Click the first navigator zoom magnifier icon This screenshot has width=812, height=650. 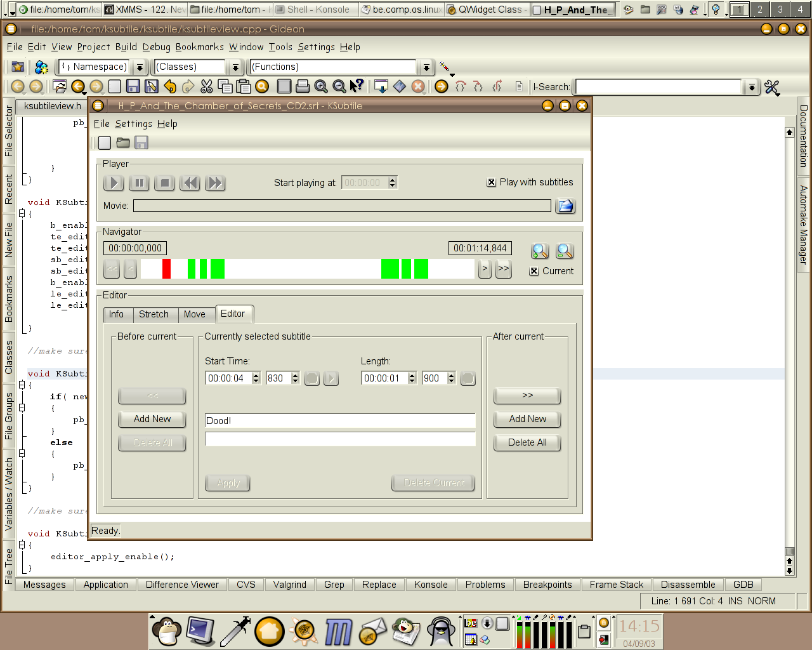click(x=540, y=251)
